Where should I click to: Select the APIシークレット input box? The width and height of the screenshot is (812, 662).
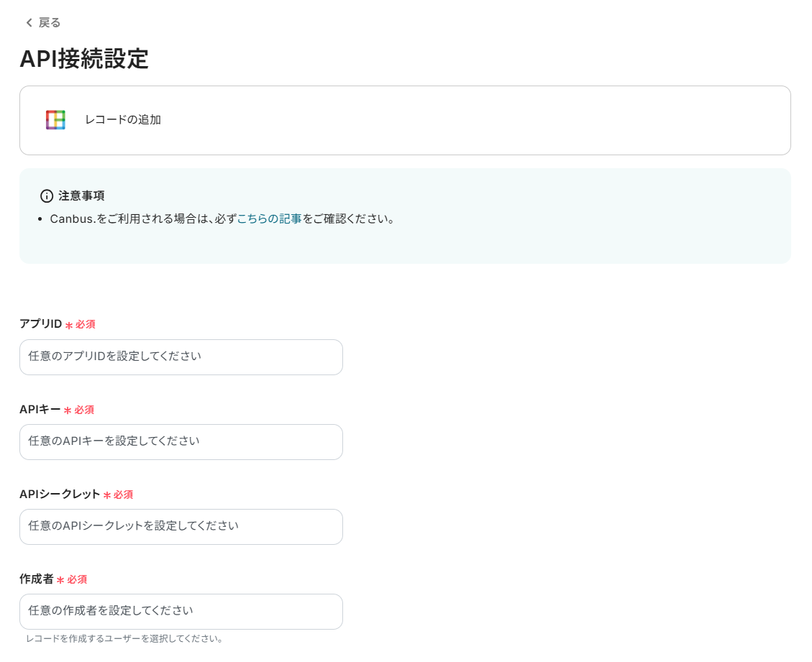click(x=181, y=527)
